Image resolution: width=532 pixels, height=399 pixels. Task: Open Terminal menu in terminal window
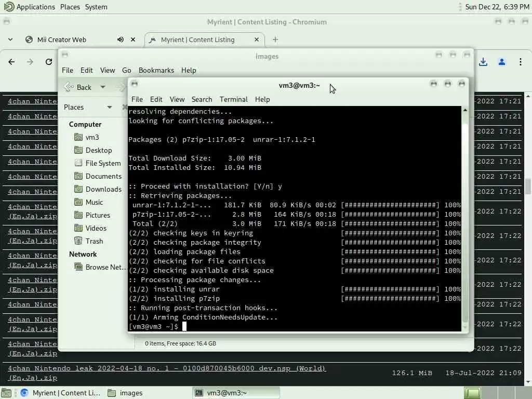coord(233,99)
